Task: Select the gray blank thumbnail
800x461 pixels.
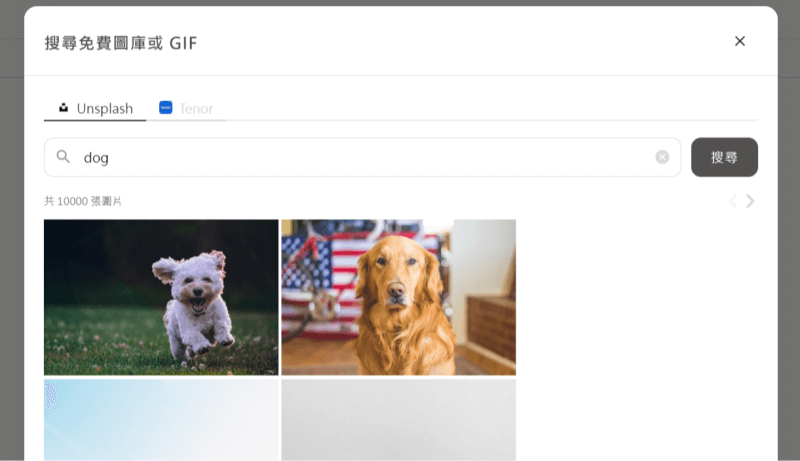Action: [x=398, y=420]
